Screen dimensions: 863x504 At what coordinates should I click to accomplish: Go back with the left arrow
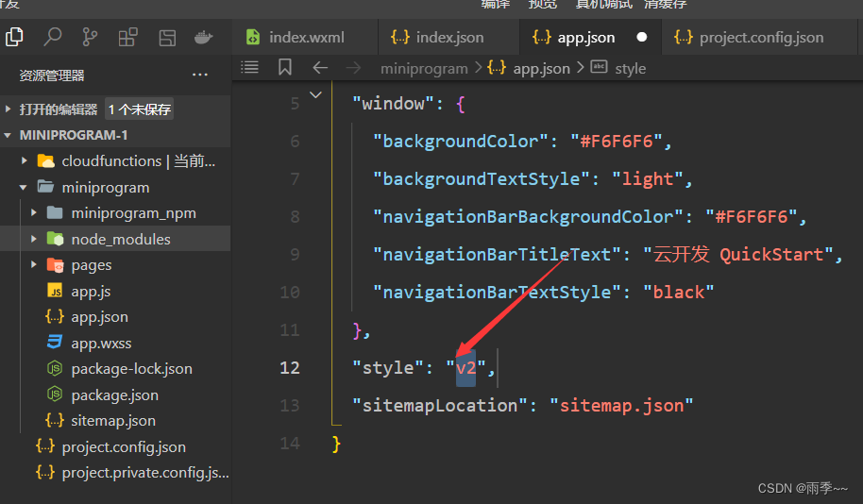(320, 68)
